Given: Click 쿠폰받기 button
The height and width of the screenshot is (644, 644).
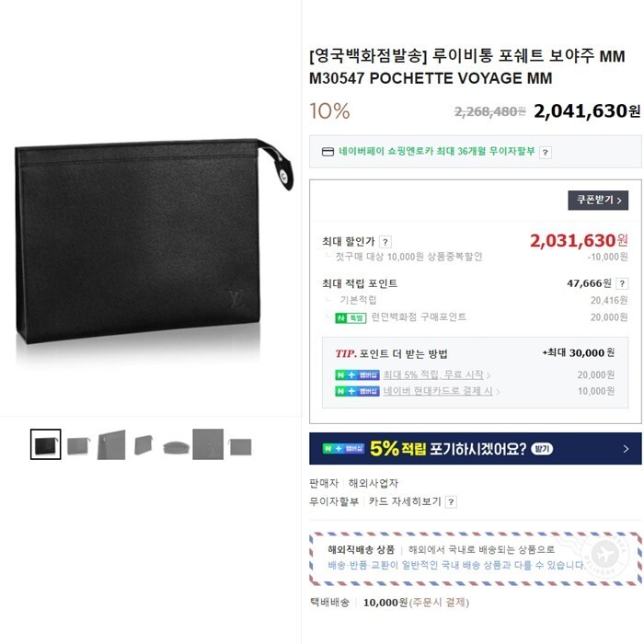Looking at the screenshot, I should coord(598,201).
